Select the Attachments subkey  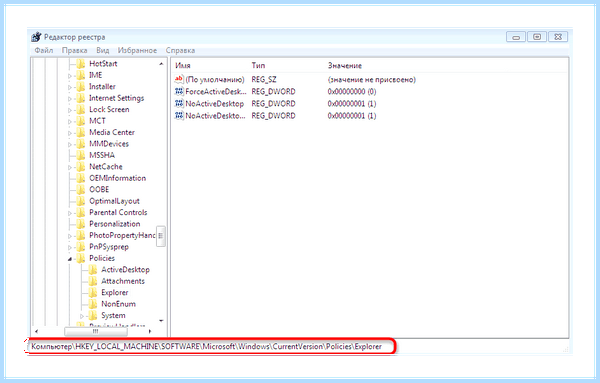pyautogui.click(x=123, y=281)
